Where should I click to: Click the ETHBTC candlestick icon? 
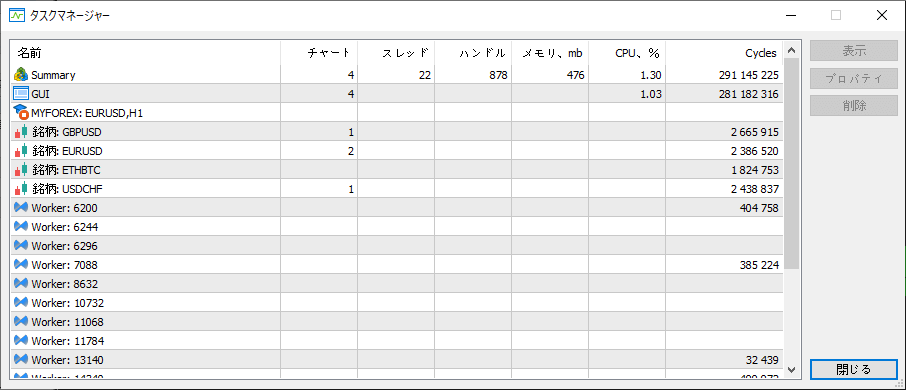point(21,170)
